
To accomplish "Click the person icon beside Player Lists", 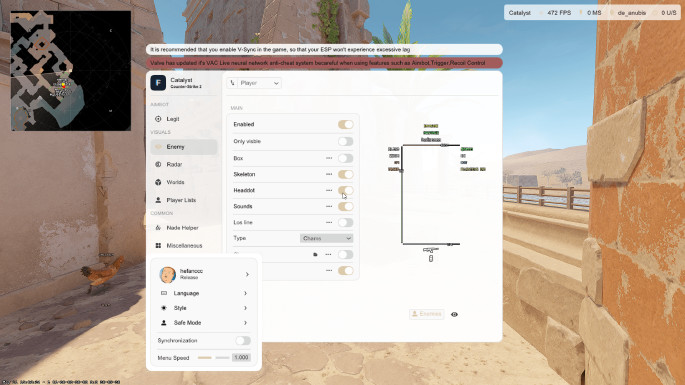I will pos(158,200).
